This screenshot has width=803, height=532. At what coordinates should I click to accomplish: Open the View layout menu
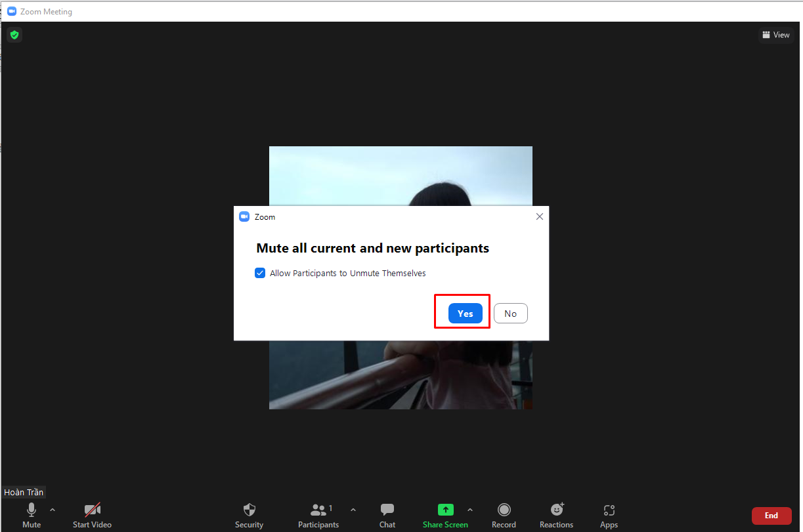pos(776,35)
